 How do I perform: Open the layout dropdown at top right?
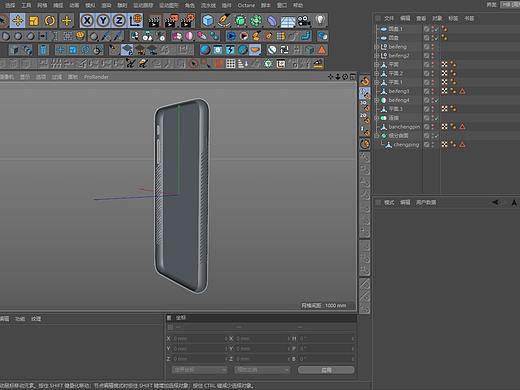(510, 5)
